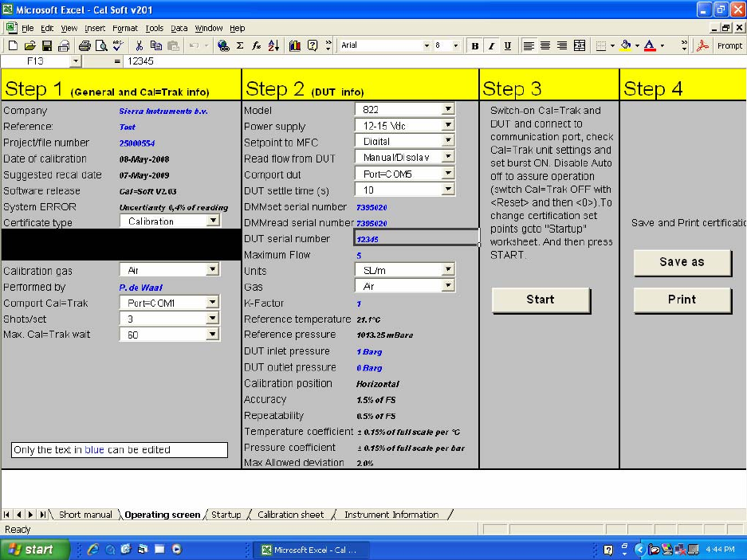This screenshot has height=560, width=747.
Task: Click the system tray clock 4:44 PM
Action: 720,550
